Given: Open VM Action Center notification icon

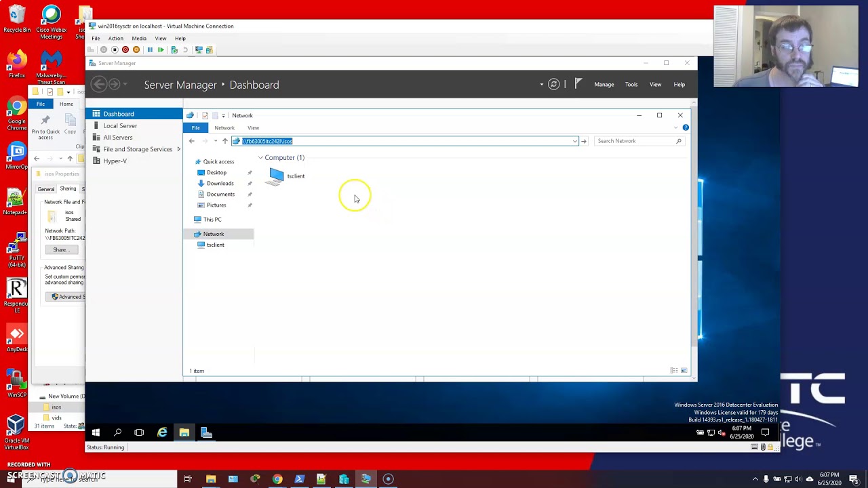Looking at the screenshot, I should [765, 432].
